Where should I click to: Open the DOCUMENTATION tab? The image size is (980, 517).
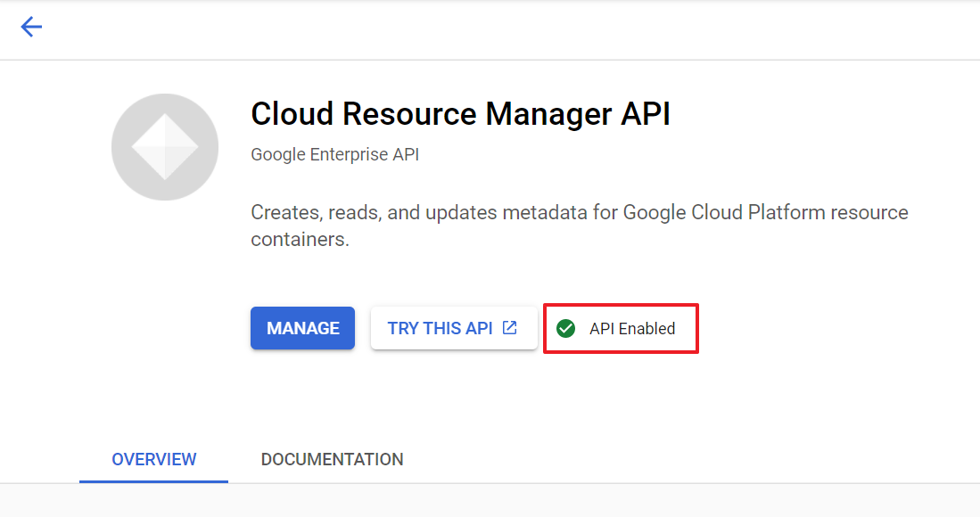click(x=332, y=459)
